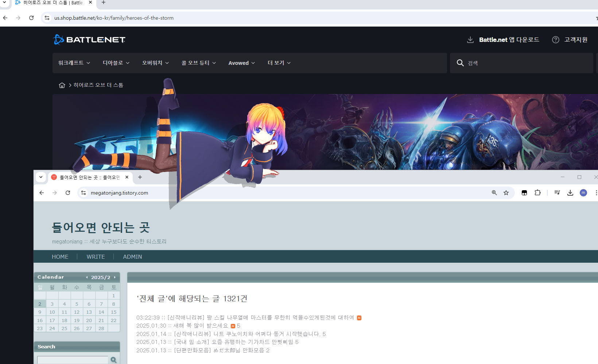Open the profile avatar 'm'
This screenshot has height=364, width=598.
[x=583, y=193]
